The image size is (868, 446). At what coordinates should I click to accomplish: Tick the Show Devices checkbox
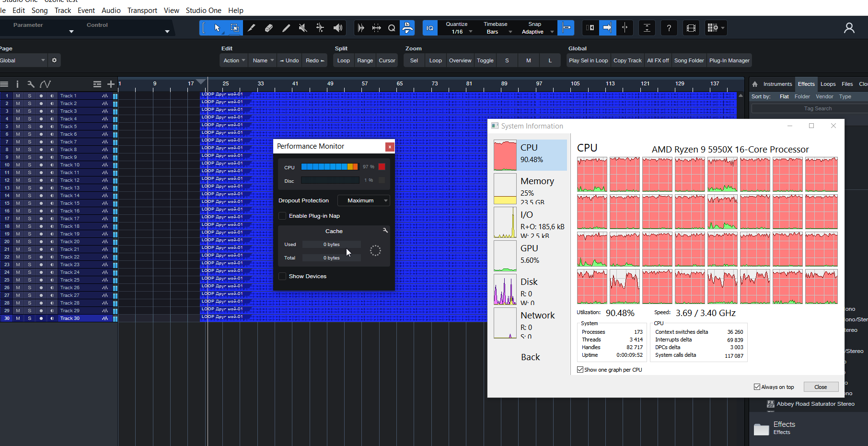click(x=282, y=276)
